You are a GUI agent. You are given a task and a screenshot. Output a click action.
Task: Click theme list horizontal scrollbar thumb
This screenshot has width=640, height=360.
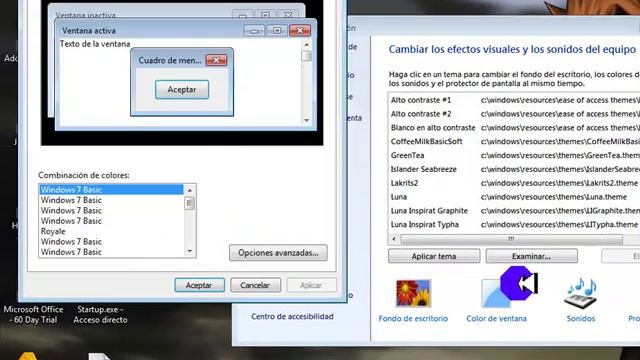click(511, 239)
